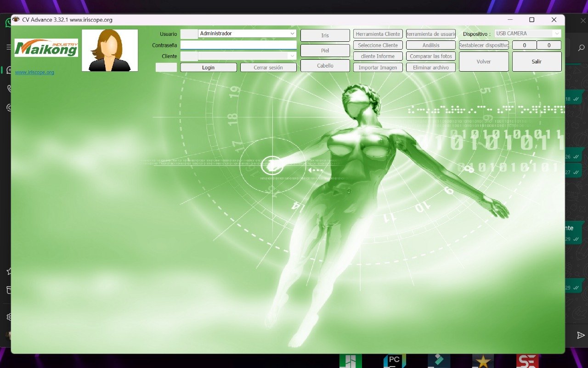Viewport: 588px width, 368px height.
Task: Open the www.iriscope.org link
Action: click(x=34, y=73)
